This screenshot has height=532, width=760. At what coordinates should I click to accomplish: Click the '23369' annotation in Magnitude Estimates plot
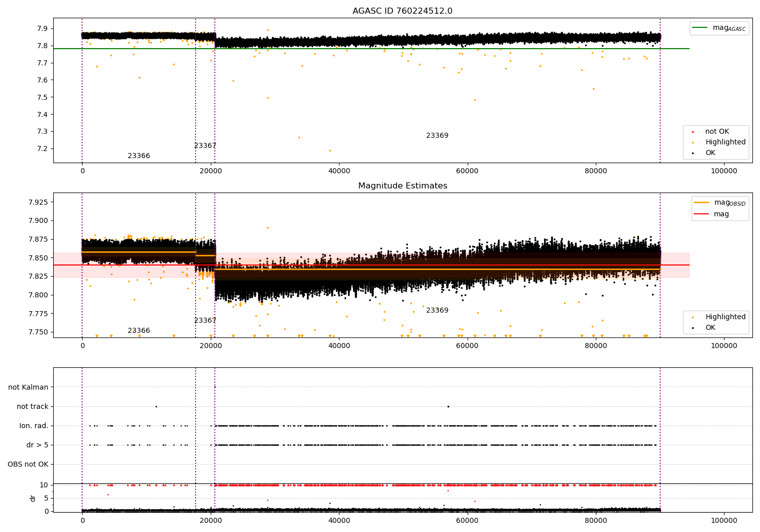coord(437,311)
